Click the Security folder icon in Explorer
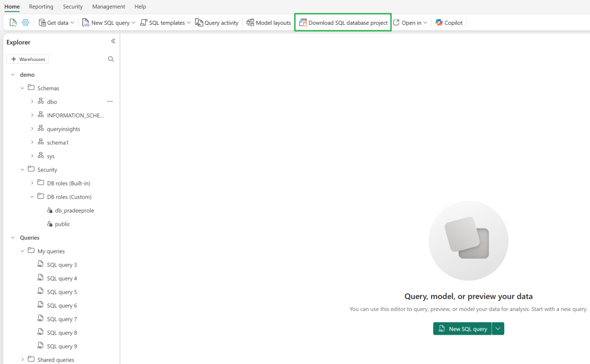The image size is (590, 364). click(x=31, y=169)
